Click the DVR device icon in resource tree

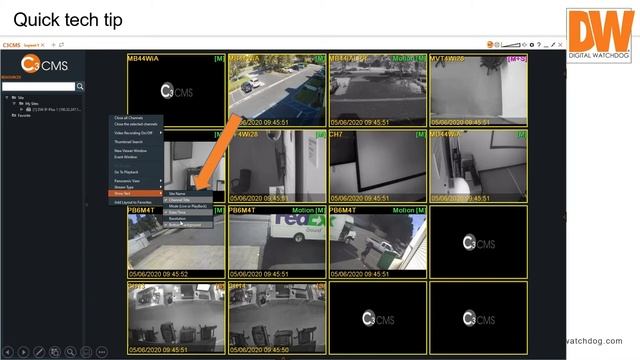29,109
